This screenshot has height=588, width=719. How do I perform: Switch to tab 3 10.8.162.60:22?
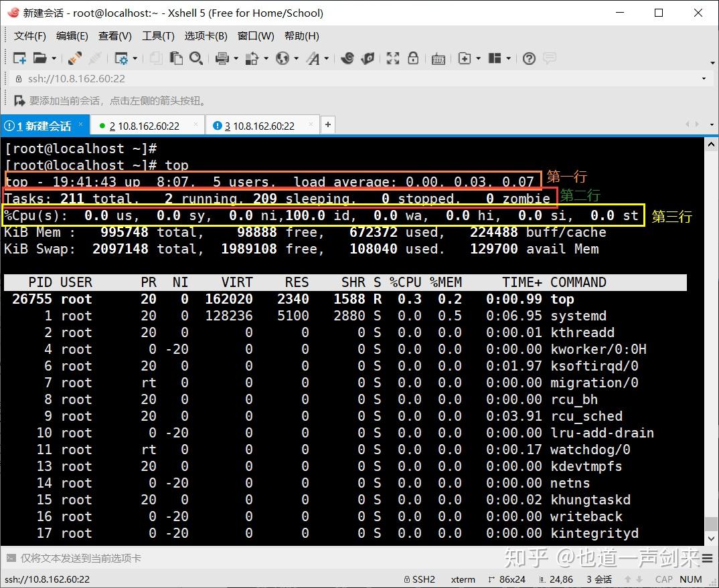click(x=259, y=126)
